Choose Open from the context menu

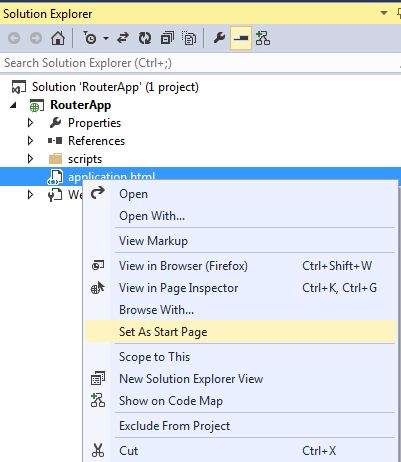[x=240, y=194]
